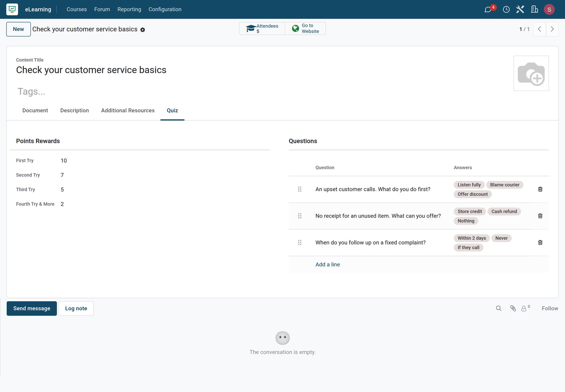Open question 'An upset customer calls'

point(373,189)
